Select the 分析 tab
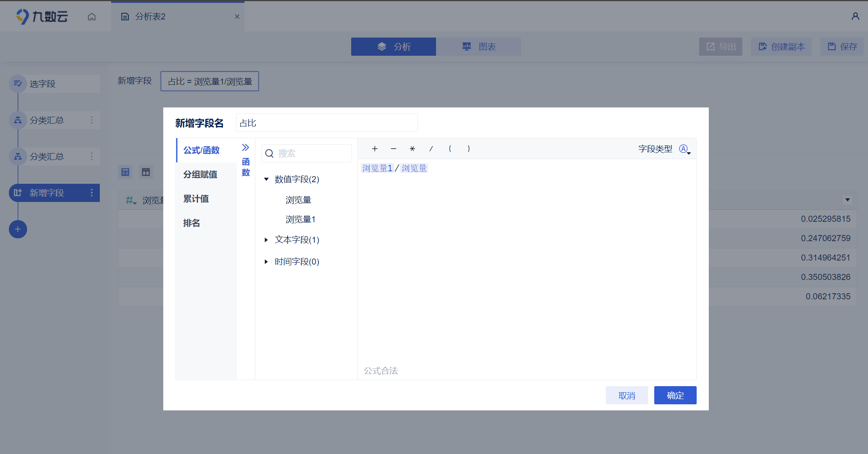 pos(393,47)
